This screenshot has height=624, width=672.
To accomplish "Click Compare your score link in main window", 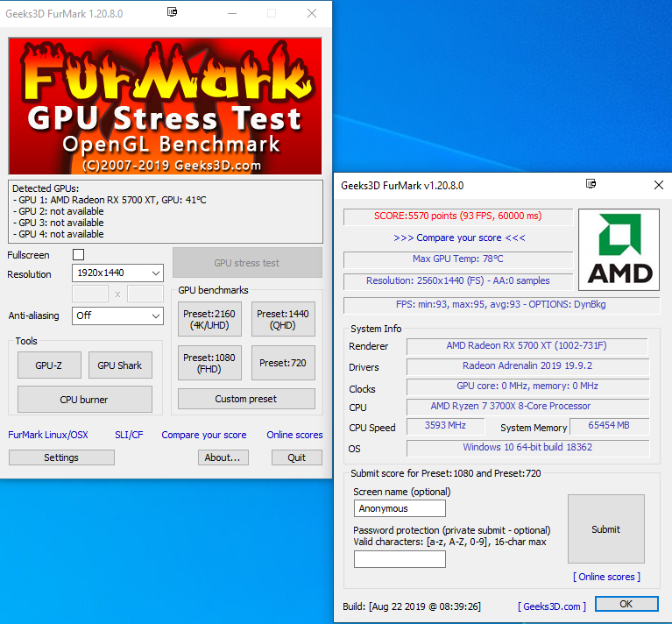I will pyautogui.click(x=204, y=435).
